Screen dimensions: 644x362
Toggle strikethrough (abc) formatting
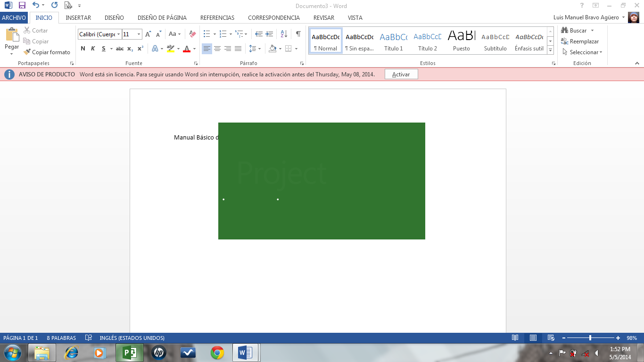tap(120, 49)
